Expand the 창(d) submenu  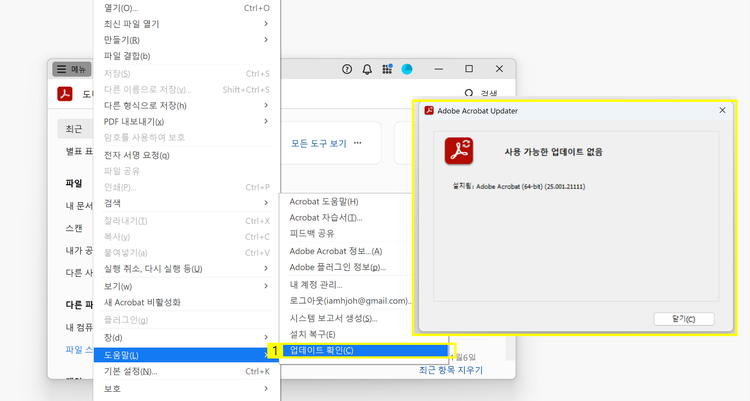[187, 337]
